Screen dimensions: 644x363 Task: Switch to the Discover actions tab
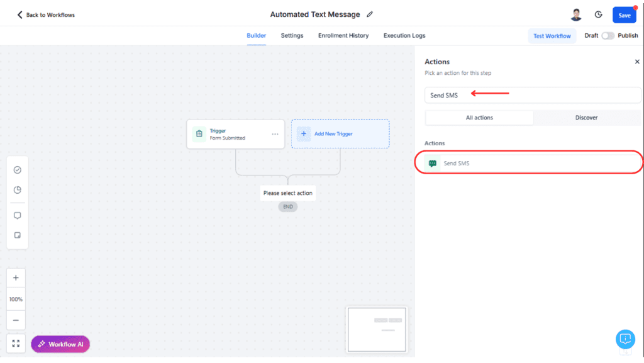coord(586,118)
